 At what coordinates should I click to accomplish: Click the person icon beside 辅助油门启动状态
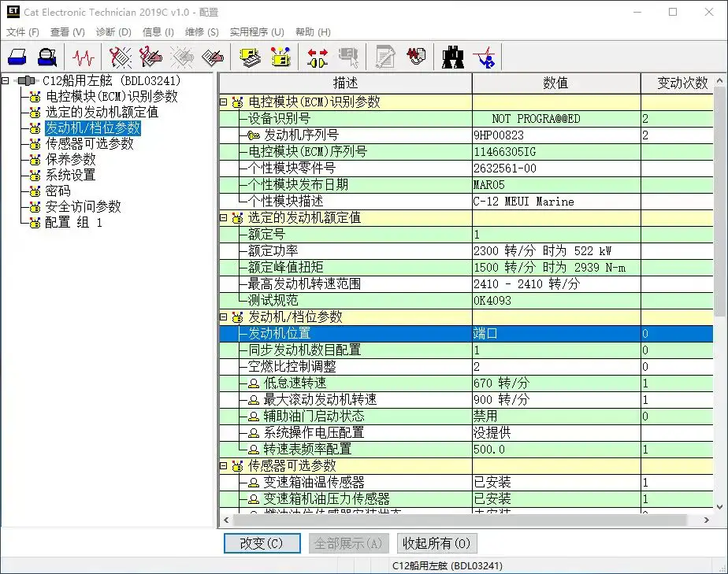pyautogui.click(x=254, y=417)
